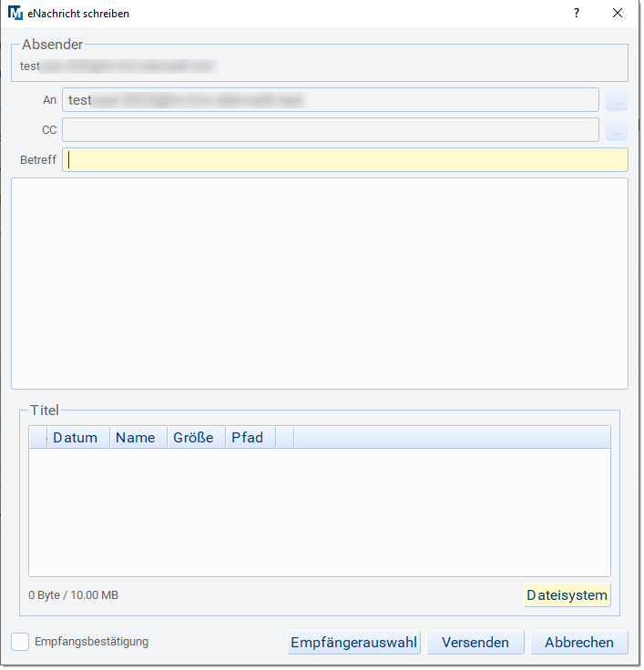Click inside the message body text area

(x=319, y=283)
